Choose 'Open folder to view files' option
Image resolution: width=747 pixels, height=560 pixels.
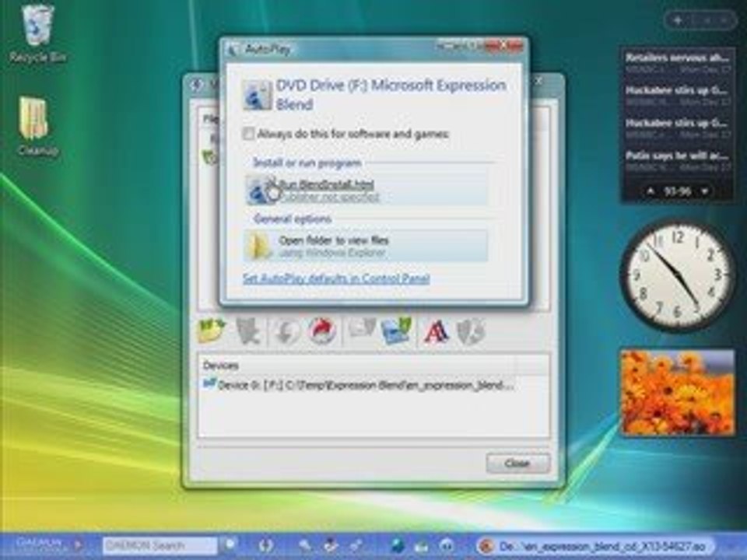tap(366, 246)
